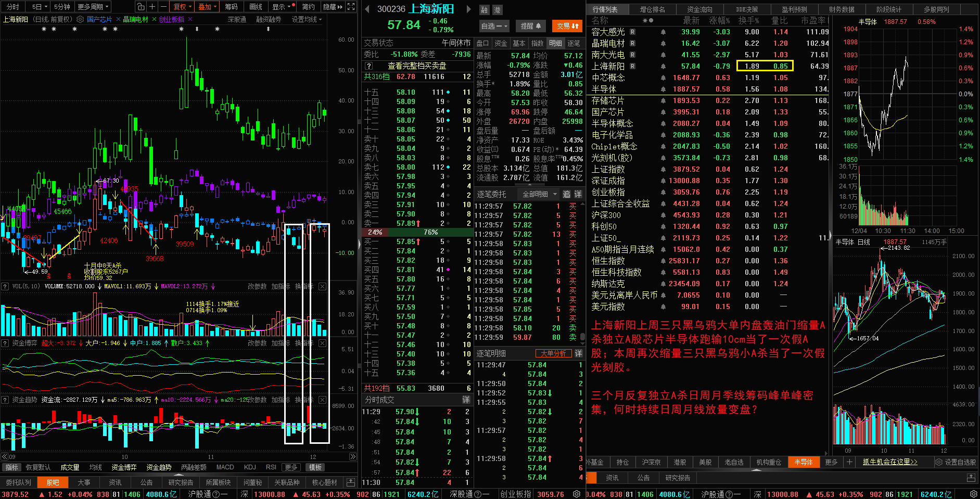Image resolution: width=980 pixels, height=499 pixels.
Task: Set alert bell for 南大光电 row
Action: [663, 55]
